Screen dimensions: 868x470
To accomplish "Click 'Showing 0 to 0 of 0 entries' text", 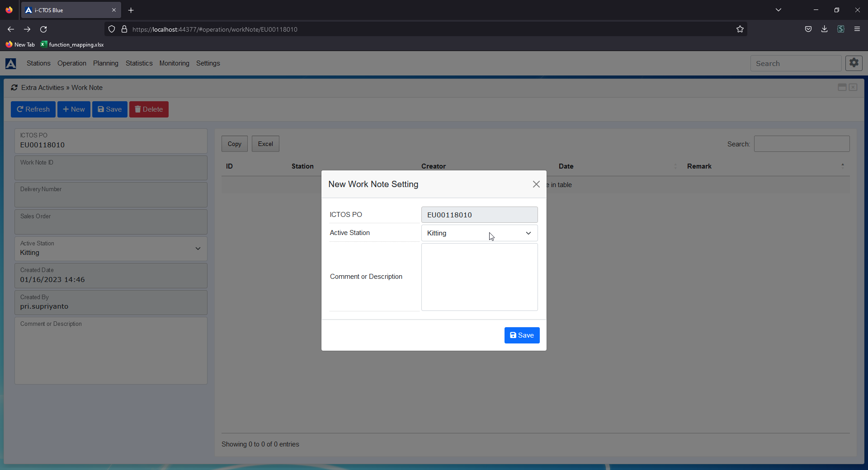I will (x=260, y=444).
